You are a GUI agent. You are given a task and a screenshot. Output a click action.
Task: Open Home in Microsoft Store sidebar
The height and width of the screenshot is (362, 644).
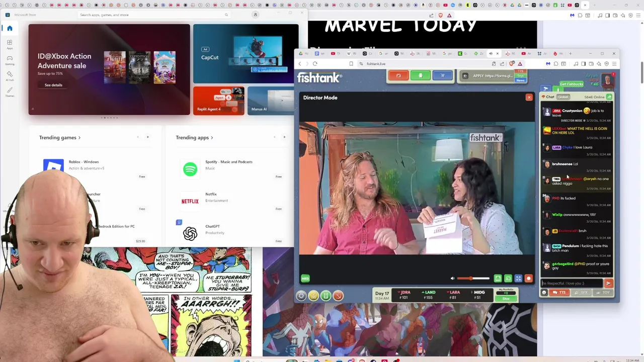click(9, 28)
